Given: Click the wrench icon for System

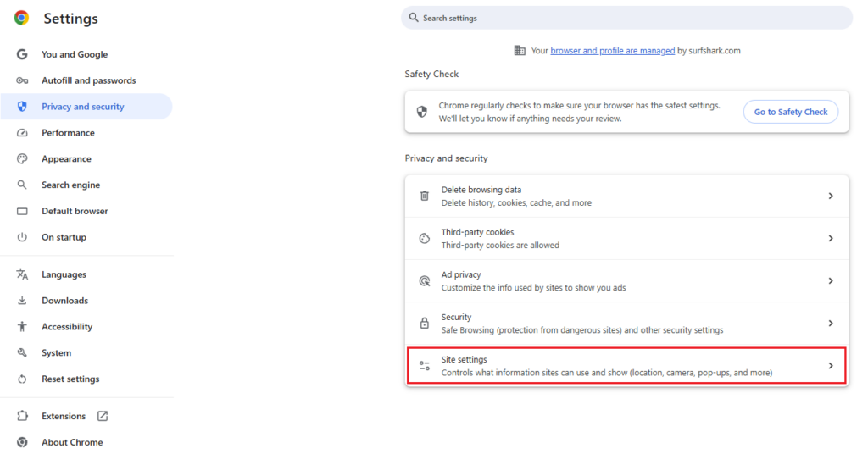Looking at the screenshot, I should pyautogui.click(x=22, y=352).
